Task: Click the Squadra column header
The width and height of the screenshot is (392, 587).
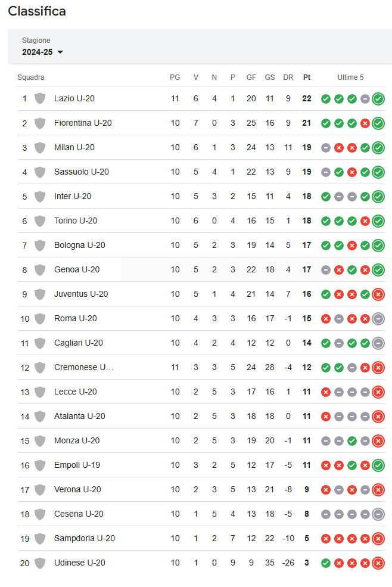Action: click(31, 77)
